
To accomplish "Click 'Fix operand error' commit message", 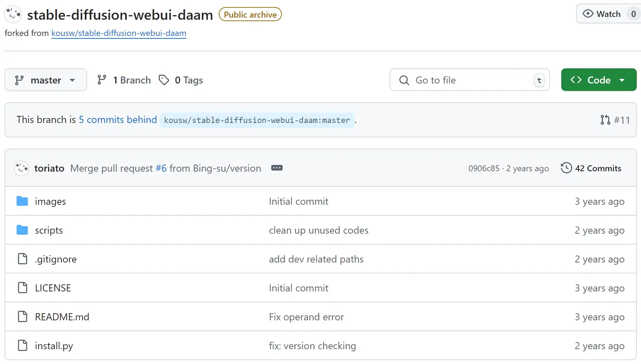I will click(306, 317).
